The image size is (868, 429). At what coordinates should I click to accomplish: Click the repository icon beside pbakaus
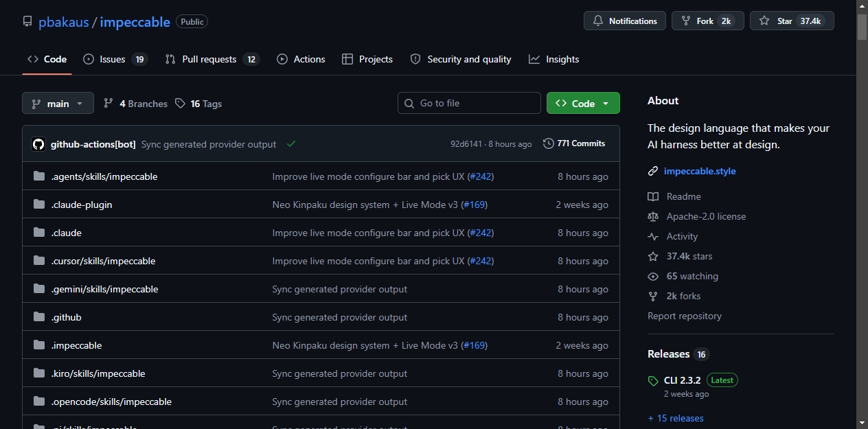27,22
